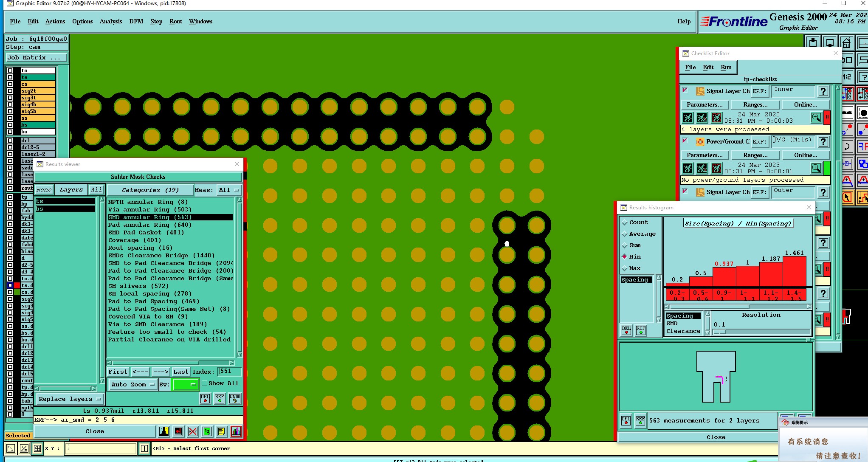Open the DFM menu
The height and width of the screenshot is (462, 868).
[x=136, y=21]
